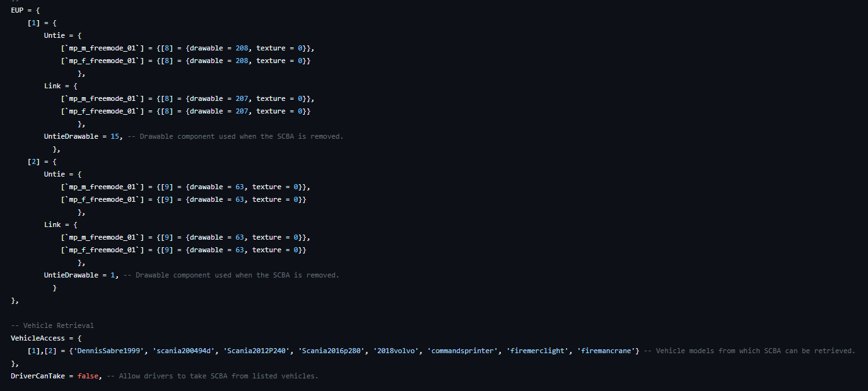Click the 'Scania2016p280' vehicle string
This screenshot has width=868, height=391.
tap(332, 351)
